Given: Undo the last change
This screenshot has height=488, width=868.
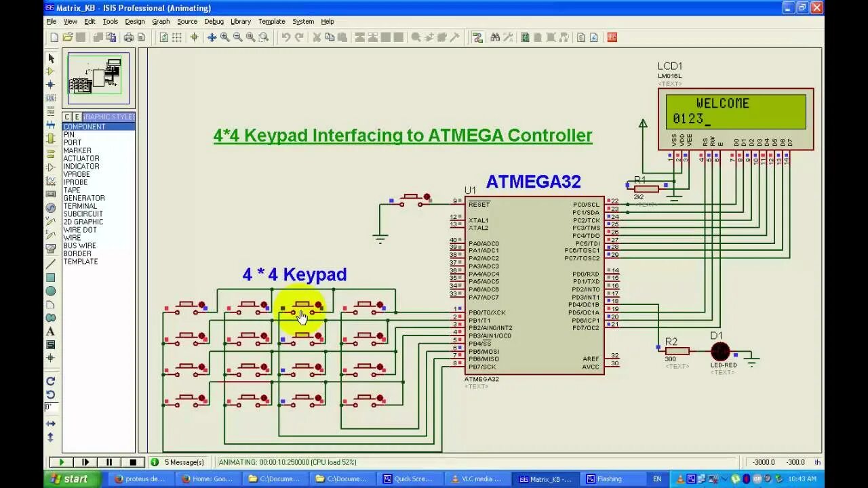Looking at the screenshot, I should click(285, 37).
